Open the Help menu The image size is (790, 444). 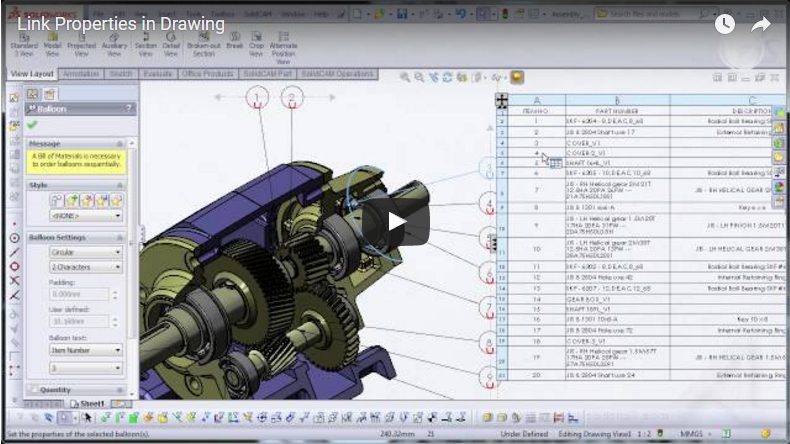320,14
